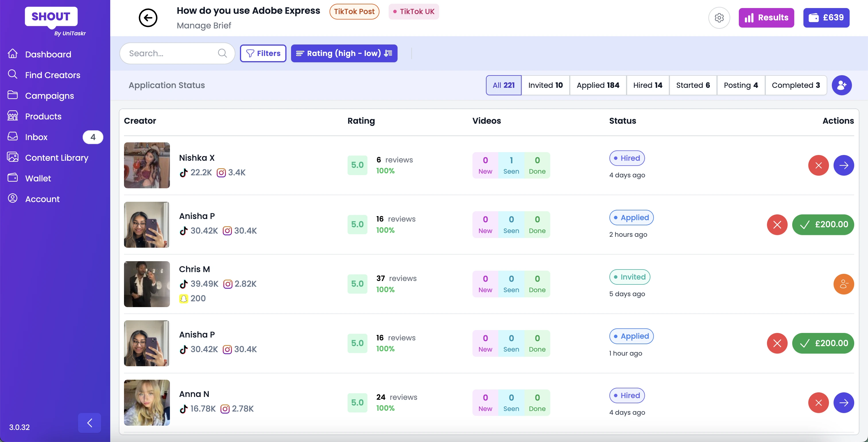Open the Filters panel

(263, 53)
